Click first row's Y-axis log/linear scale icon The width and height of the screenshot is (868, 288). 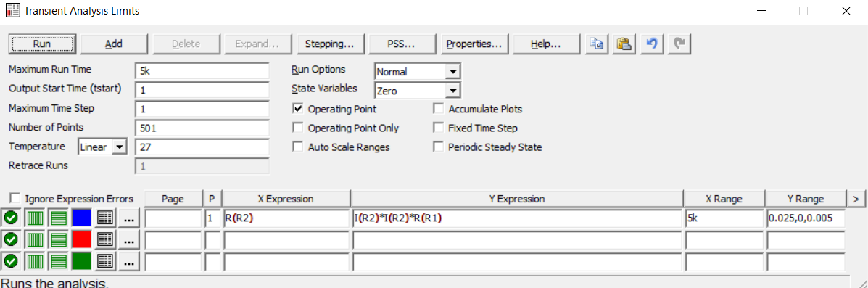(x=58, y=218)
